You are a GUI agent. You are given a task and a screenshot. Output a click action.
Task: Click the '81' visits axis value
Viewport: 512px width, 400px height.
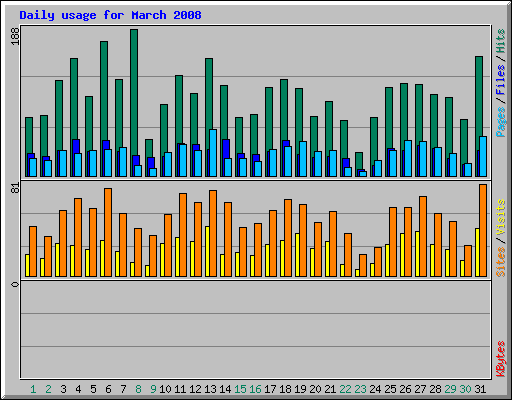pos(15,188)
